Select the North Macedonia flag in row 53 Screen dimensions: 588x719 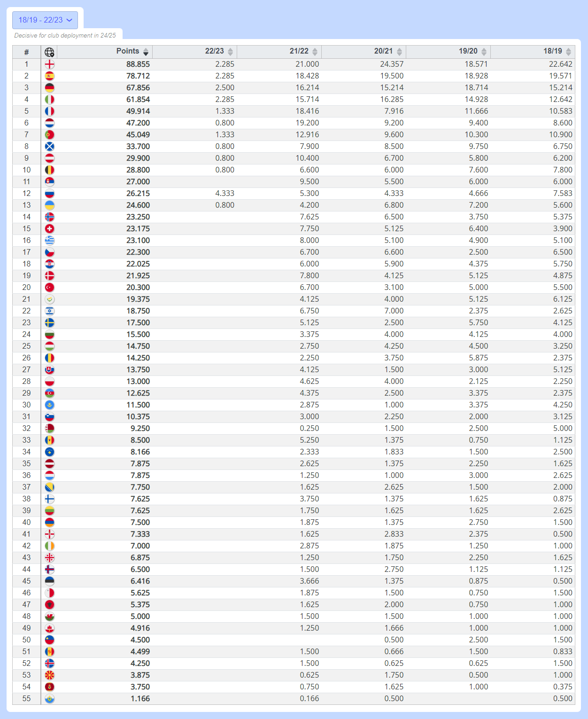coord(49,675)
